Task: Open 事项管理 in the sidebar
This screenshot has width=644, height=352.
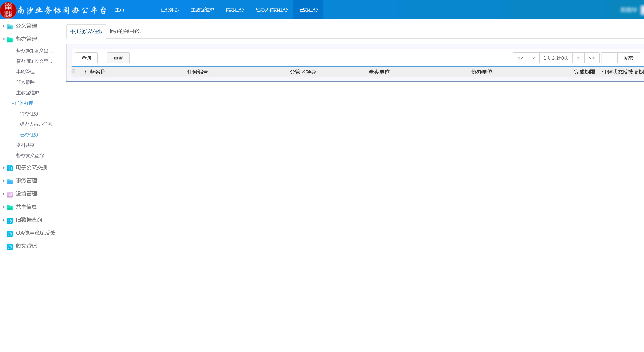Action: [25, 72]
